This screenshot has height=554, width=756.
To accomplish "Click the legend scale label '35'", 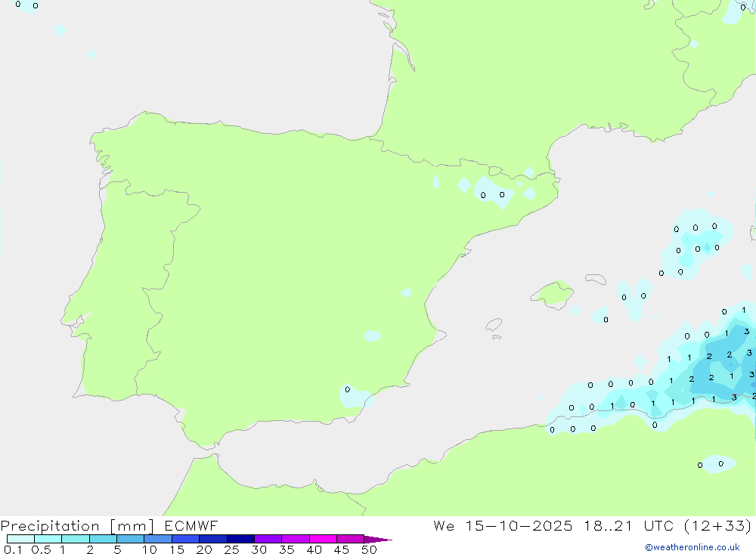I will point(287,549).
